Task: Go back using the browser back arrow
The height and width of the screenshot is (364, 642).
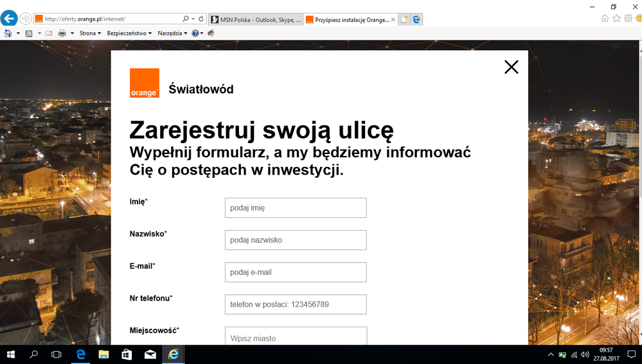Action: click(9, 19)
